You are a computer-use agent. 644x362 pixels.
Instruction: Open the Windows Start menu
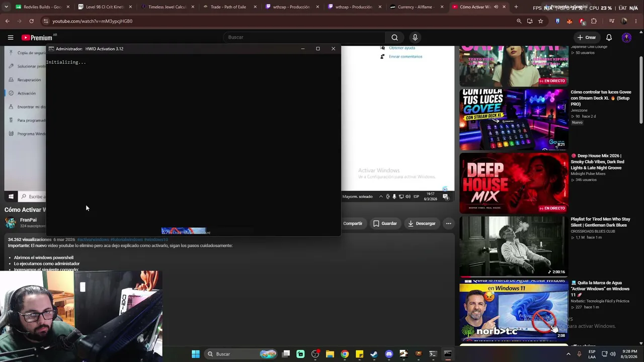pyautogui.click(x=196, y=354)
